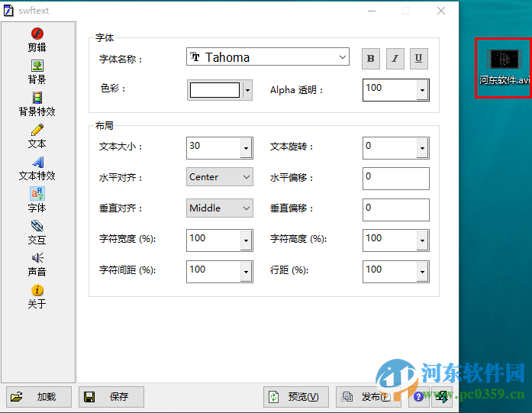The width and height of the screenshot is (532, 413).
Task: Toggle italic font style
Action: pyautogui.click(x=395, y=58)
